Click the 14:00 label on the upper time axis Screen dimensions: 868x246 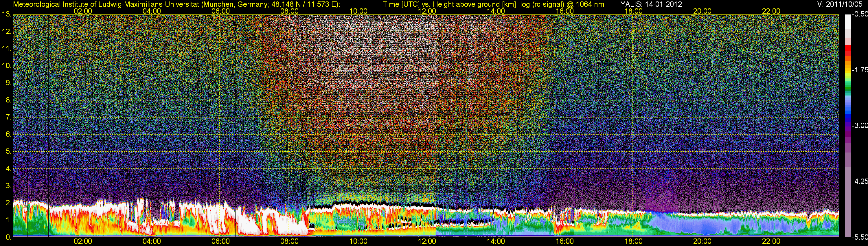496,11
